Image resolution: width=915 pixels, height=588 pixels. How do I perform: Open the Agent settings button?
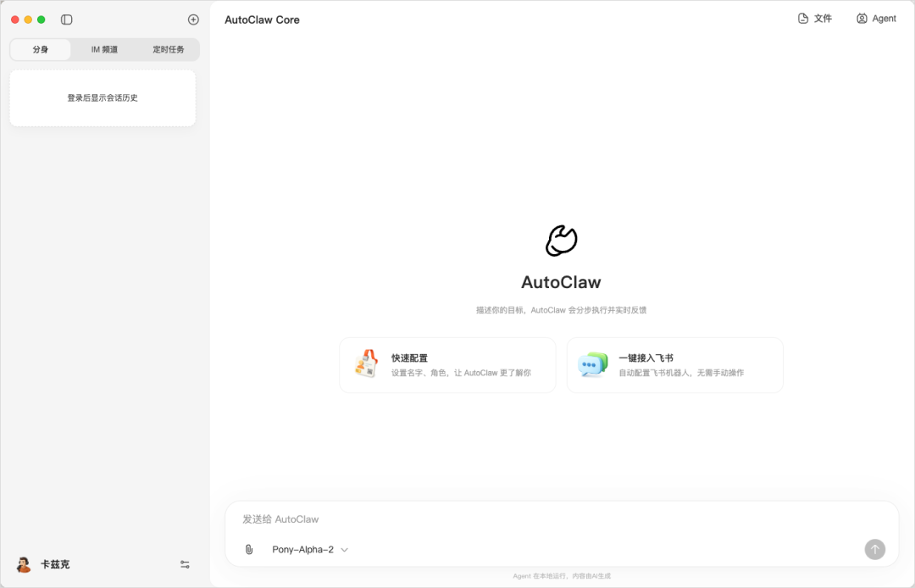point(876,19)
